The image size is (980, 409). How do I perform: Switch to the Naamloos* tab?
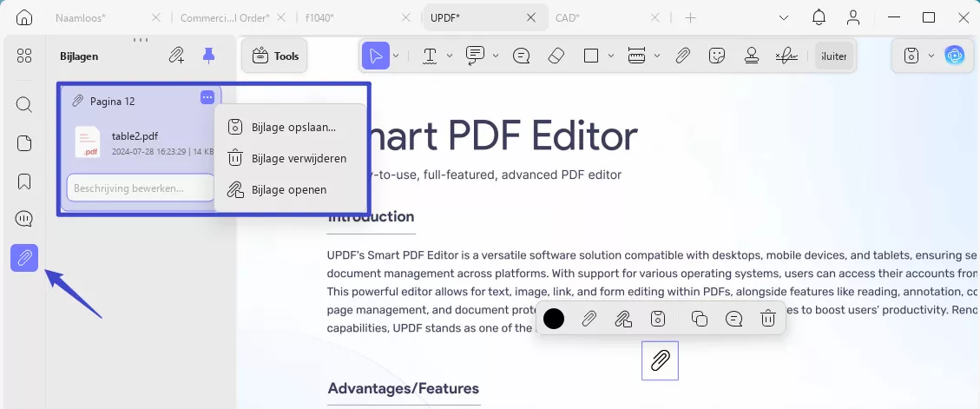click(x=81, y=17)
